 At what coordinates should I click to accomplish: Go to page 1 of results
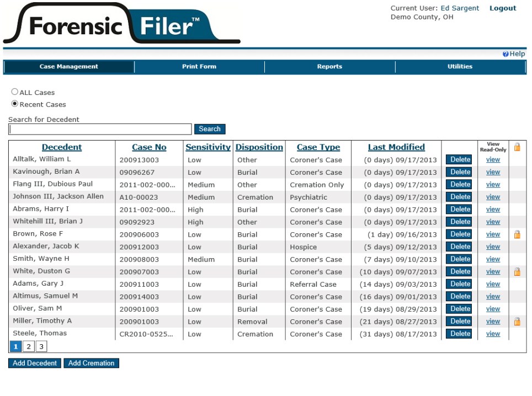tap(15, 346)
